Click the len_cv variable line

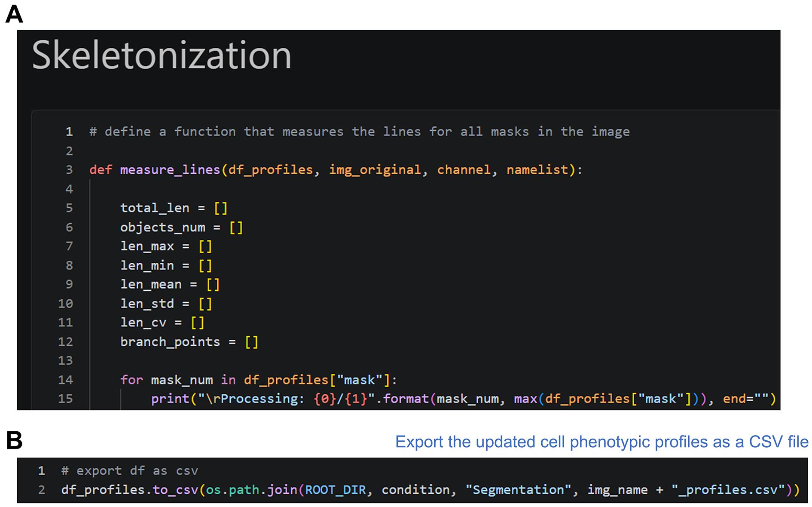pyautogui.click(x=162, y=323)
